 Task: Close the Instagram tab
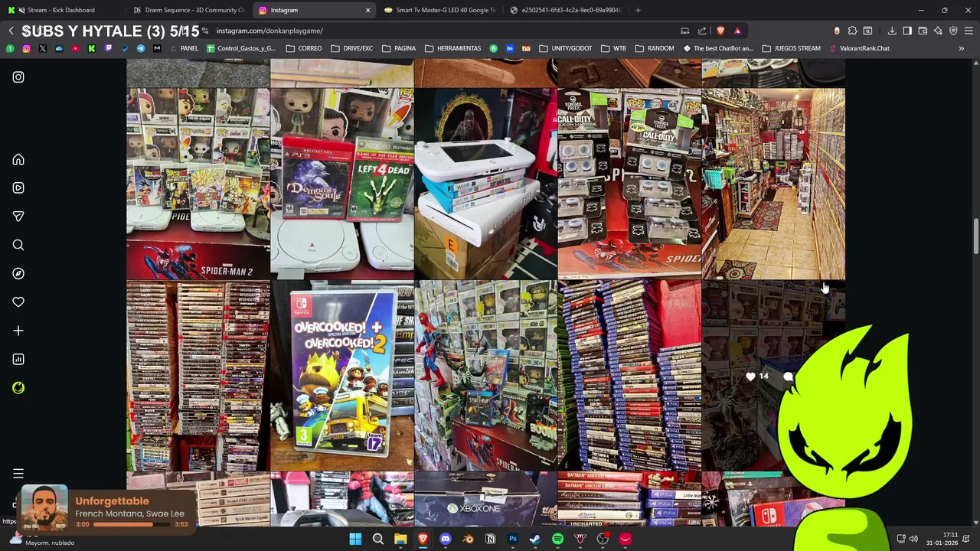click(x=367, y=10)
